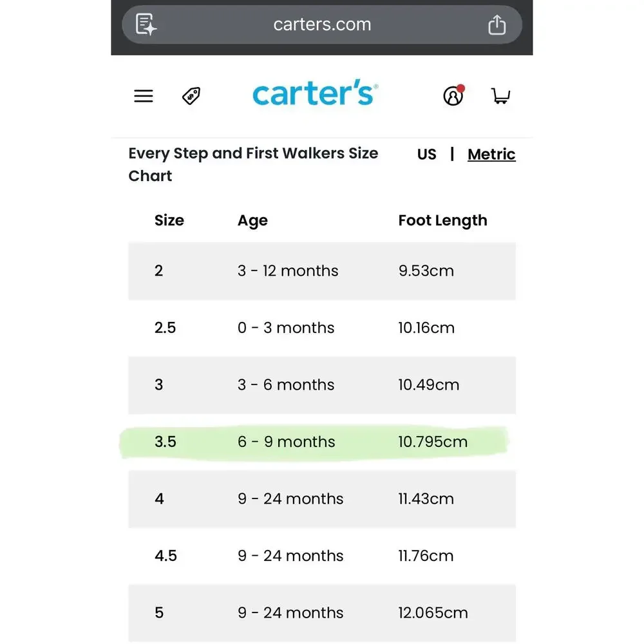644x644 pixels.
Task: Select the size 2 row
Action: 322,271
